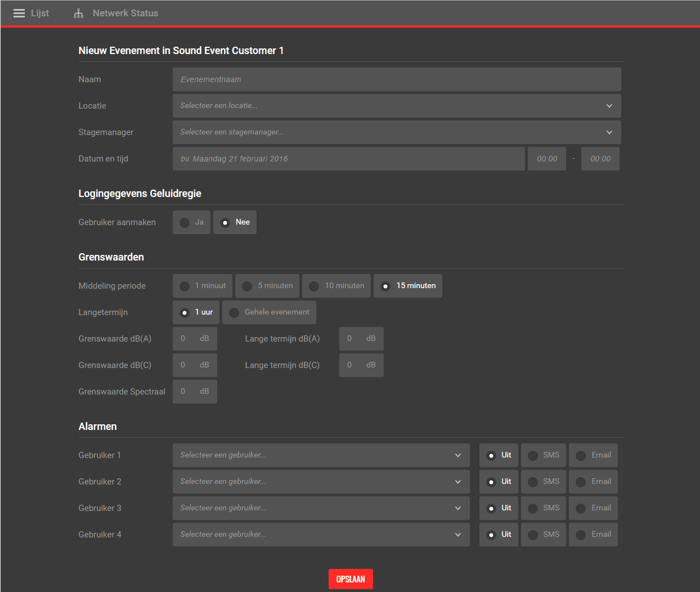Click the Evenementnaam name input field

(x=396, y=79)
